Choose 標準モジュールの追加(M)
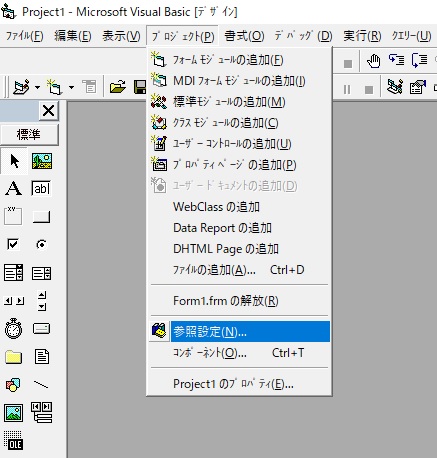 239,102
